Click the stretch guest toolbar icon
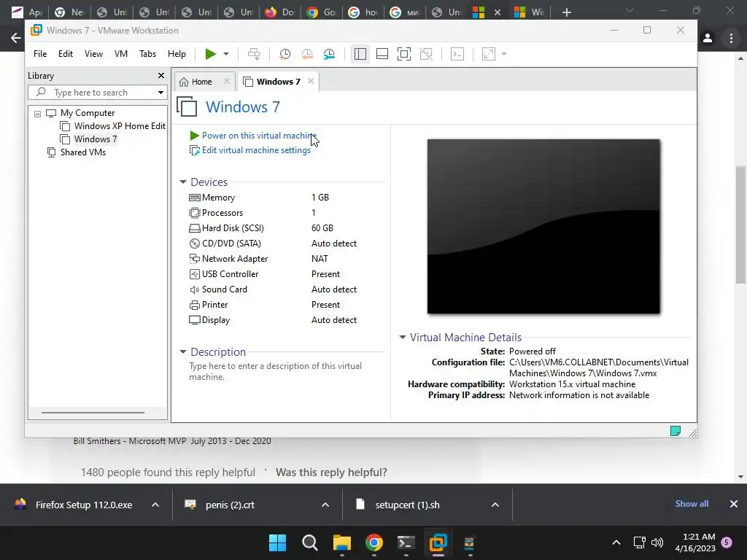This screenshot has height=560, width=747. [489, 54]
